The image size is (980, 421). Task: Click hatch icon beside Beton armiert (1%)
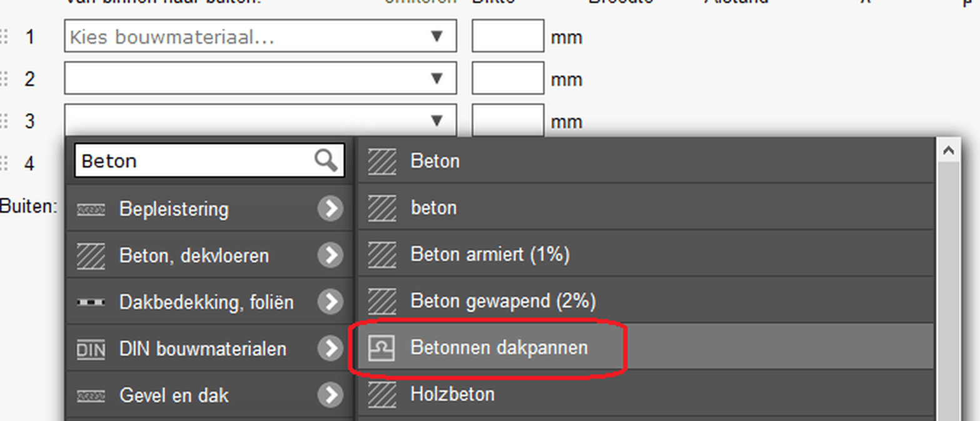click(x=381, y=255)
